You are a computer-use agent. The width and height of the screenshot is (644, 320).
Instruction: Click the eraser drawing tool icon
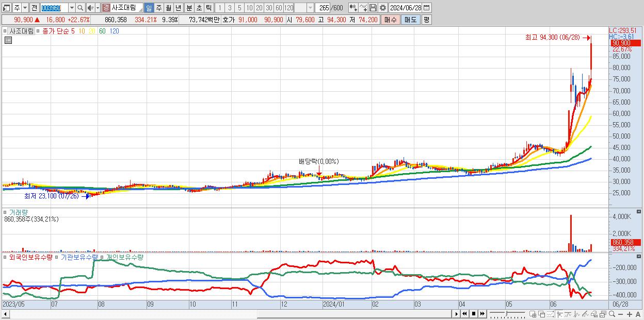click(x=594, y=314)
